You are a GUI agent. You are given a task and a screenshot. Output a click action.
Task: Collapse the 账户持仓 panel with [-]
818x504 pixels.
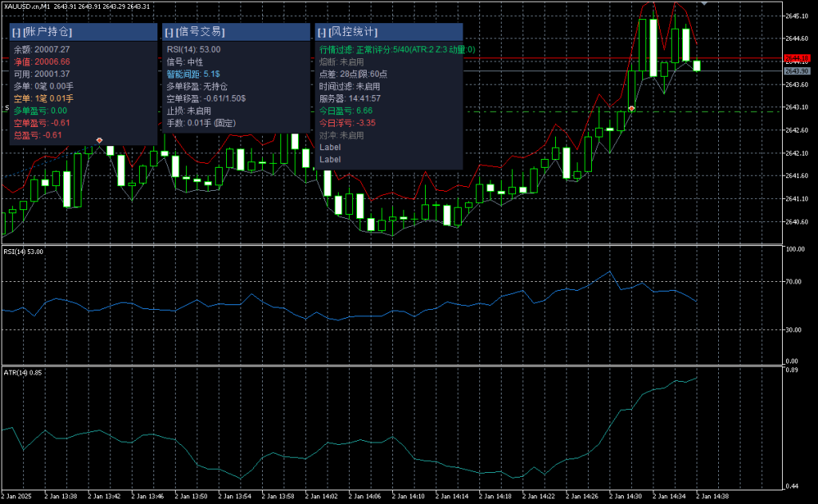16,32
